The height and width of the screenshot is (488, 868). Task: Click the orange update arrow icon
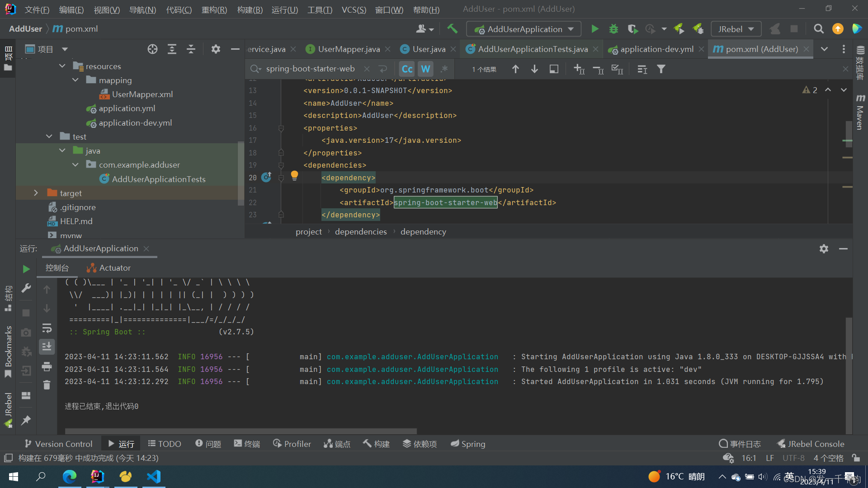click(x=838, y=29)
